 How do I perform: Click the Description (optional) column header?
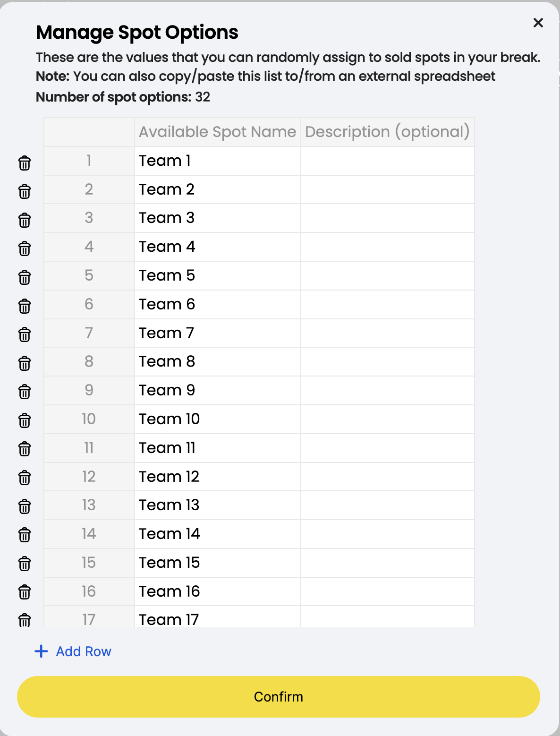pyautogui.click(x=388, y=132)
